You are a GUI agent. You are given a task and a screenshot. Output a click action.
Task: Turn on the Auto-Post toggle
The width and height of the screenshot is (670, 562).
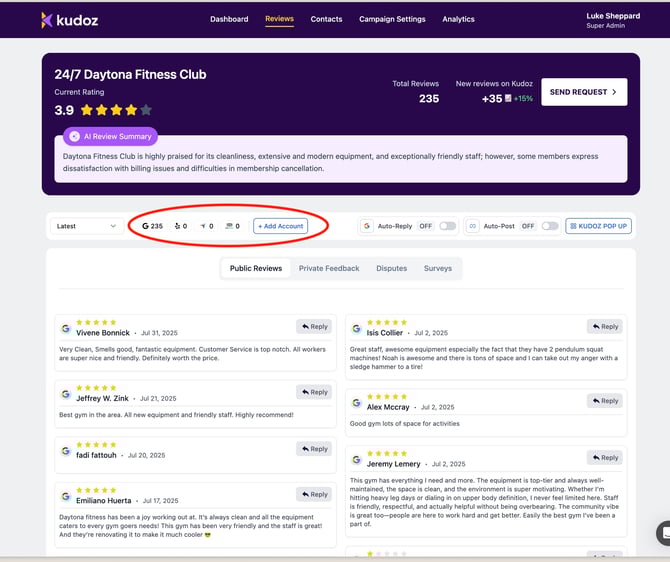[x=550, y=226]
